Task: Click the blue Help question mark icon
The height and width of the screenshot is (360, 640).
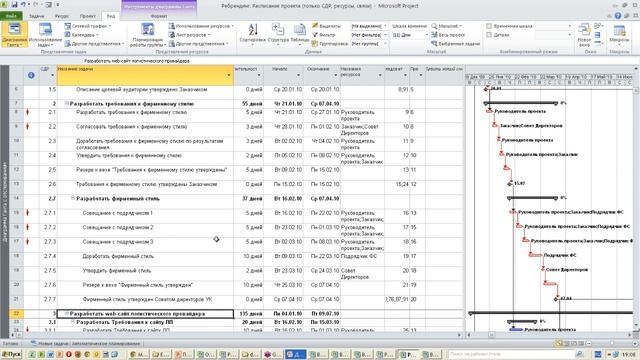Action: (618, 16)
